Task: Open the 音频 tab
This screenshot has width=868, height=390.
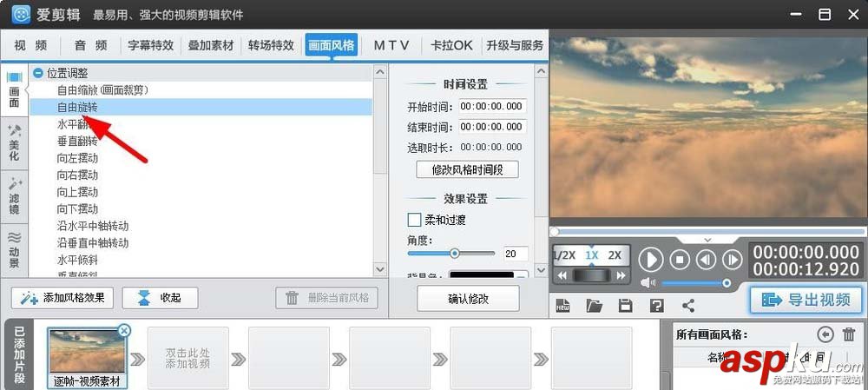Action: point(91,45)
